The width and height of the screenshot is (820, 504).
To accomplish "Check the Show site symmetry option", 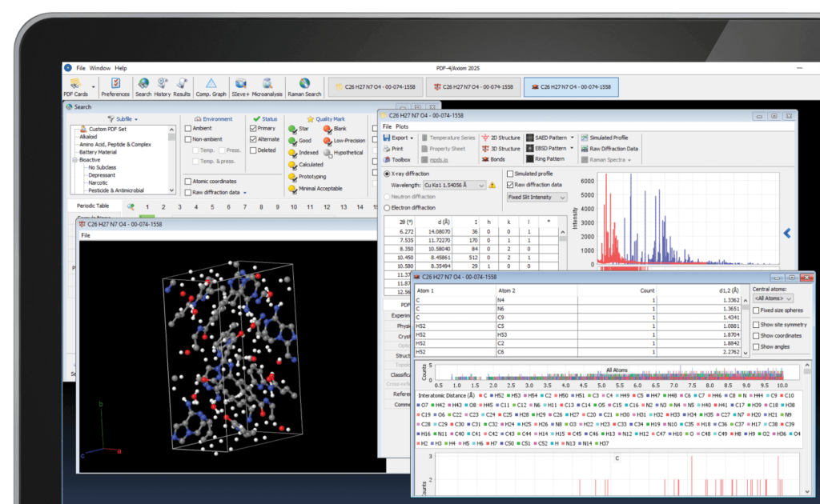I will pos(757,324).
